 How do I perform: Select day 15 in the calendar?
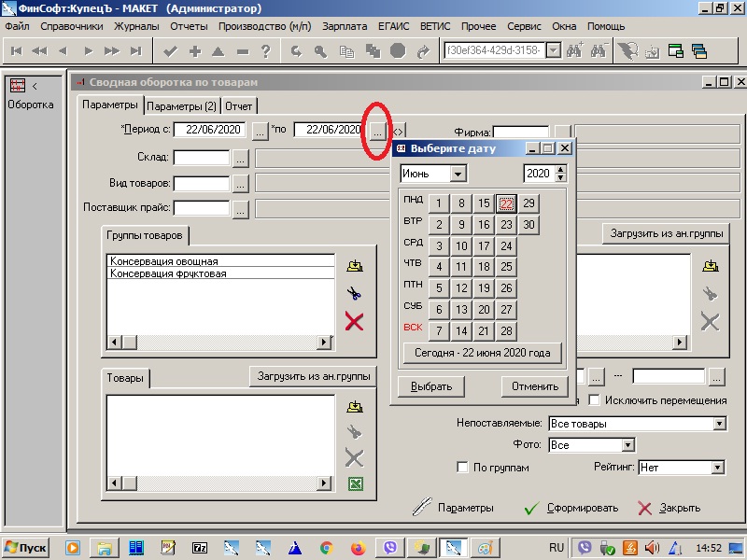click(484, 203)
